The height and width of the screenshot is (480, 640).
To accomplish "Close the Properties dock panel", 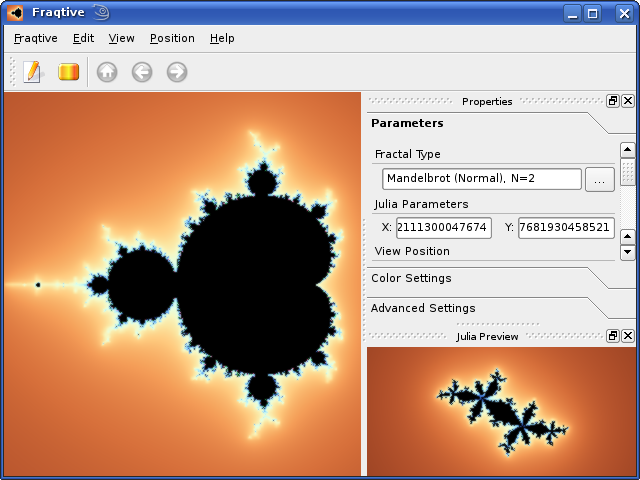I will tap(628, 101).
